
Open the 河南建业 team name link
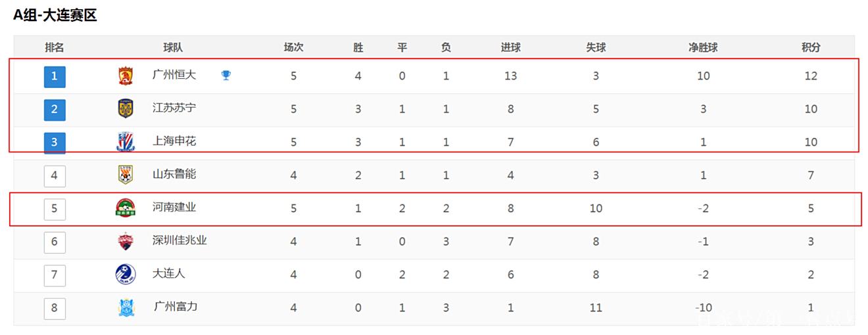[x=174, y=208]
